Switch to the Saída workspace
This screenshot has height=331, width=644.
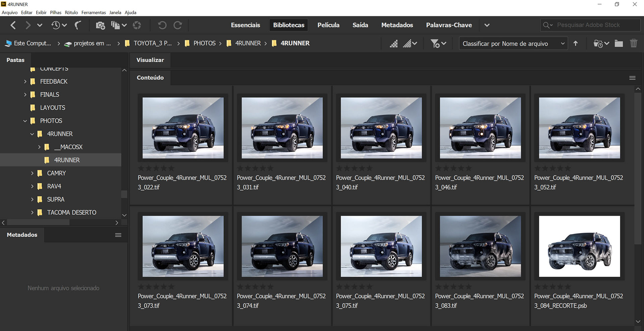tap(360, 25)
